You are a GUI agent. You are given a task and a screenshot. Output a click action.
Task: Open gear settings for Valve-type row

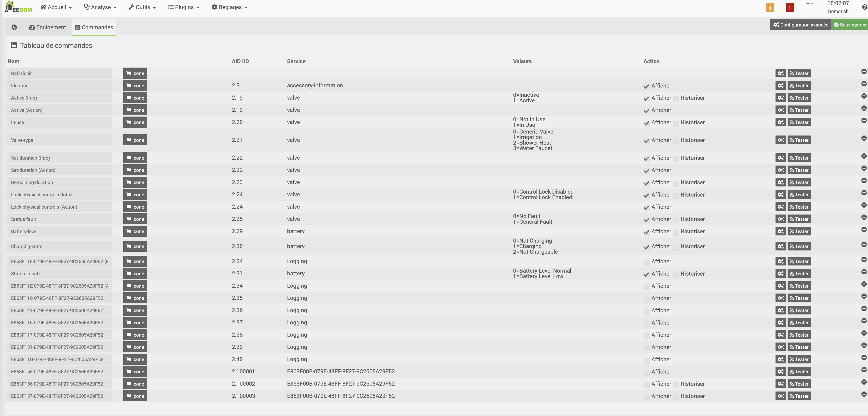(780, 140)
